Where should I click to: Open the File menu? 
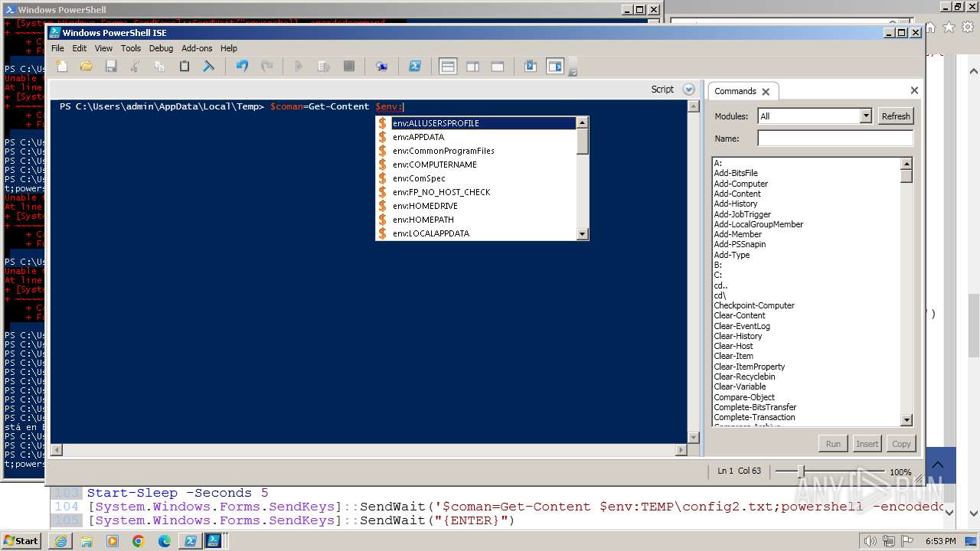pyautogui.click(x=57, y=48)
